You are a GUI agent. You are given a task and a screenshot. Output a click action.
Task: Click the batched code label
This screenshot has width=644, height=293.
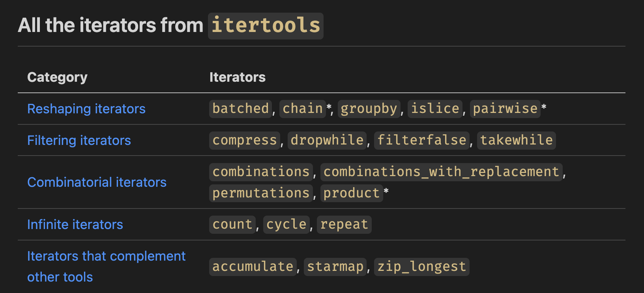point(240,109)
